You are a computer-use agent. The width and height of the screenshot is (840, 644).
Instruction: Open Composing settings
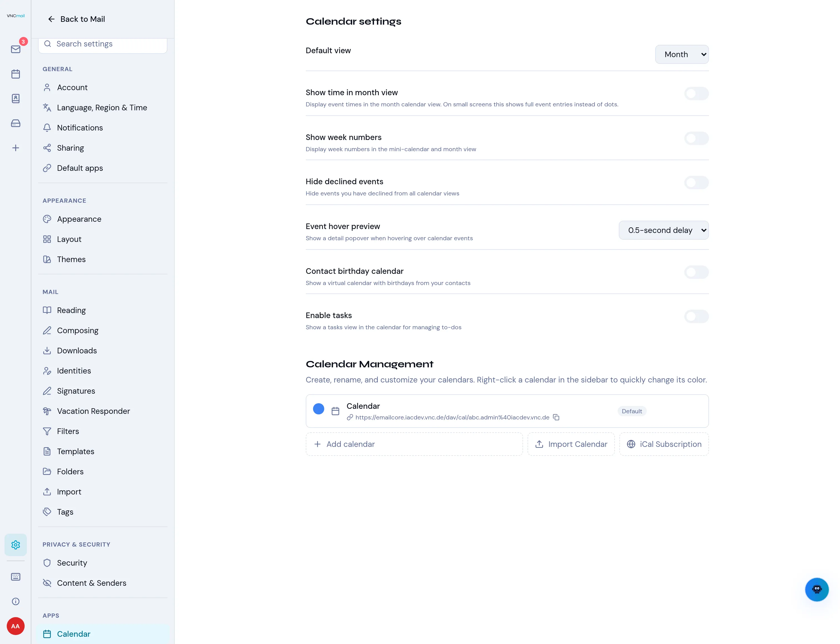(x=103, y=330)
